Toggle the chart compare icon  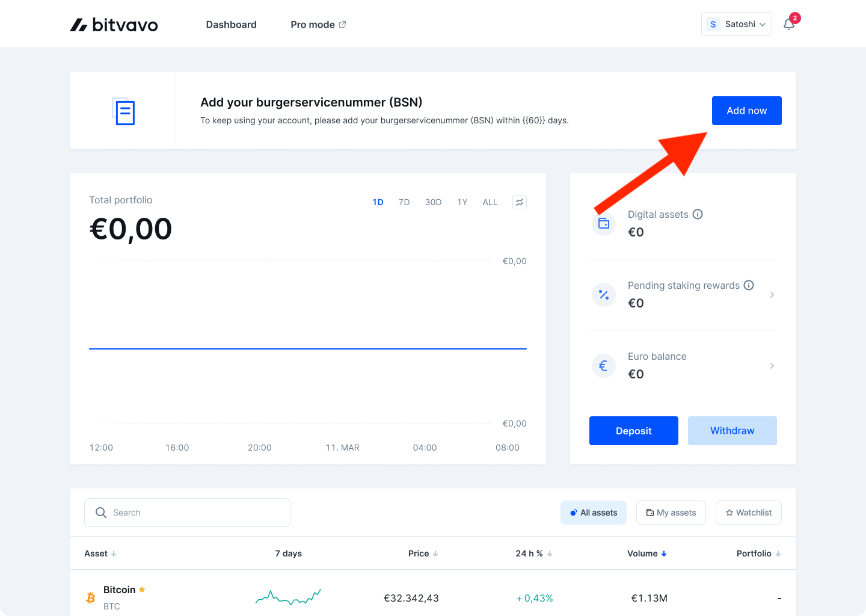(520, 202)
